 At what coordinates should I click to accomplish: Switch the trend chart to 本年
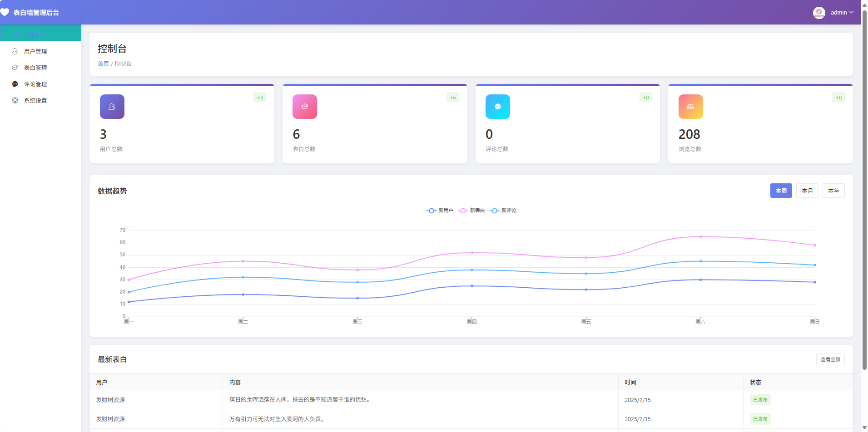[x=833, y=191]
